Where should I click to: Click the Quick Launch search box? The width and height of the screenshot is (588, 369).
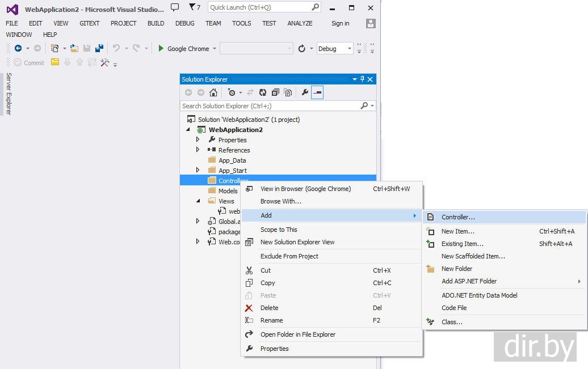pyautogui.click(x=259, y=7)
